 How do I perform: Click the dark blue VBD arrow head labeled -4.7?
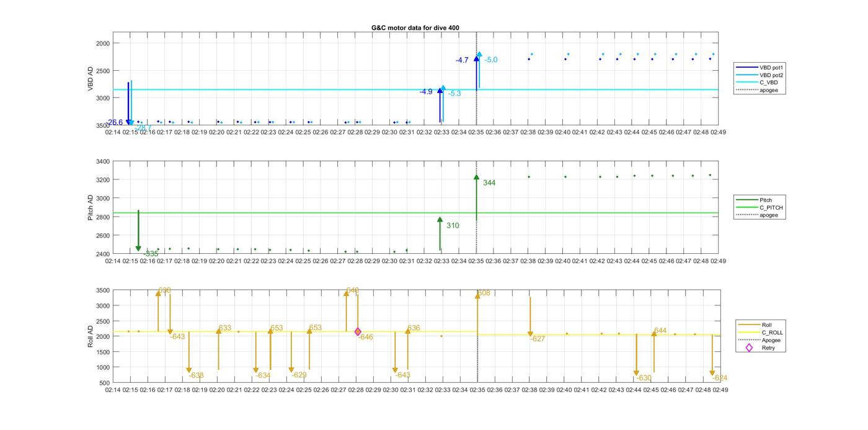[476, 58]
